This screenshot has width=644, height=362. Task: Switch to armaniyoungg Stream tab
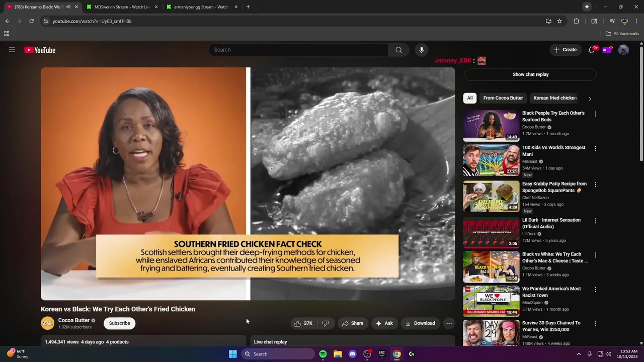pos(201,7)
